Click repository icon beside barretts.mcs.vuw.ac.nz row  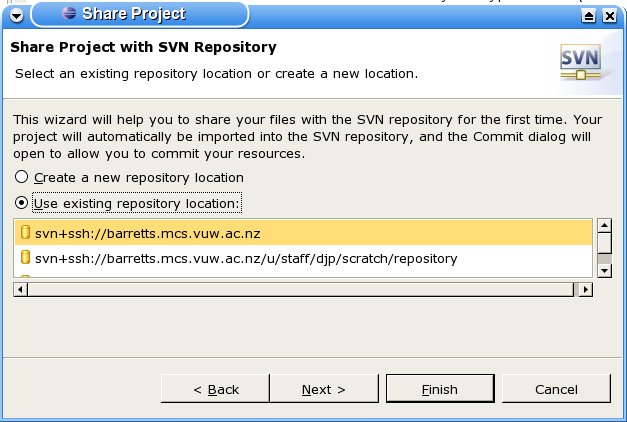click(x=25, y=232)
